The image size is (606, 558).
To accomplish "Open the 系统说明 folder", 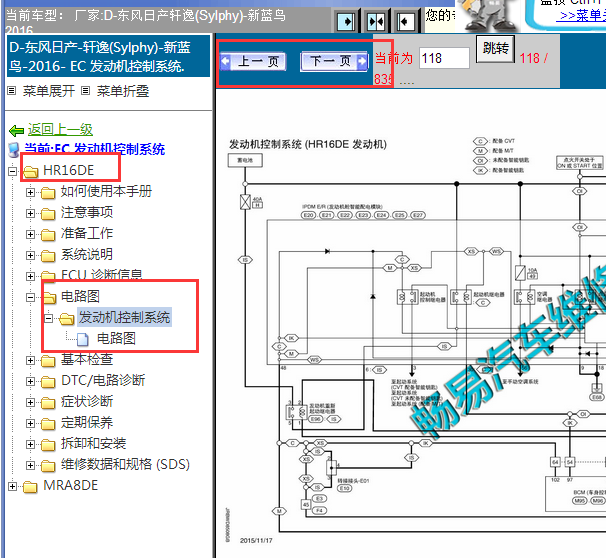I will coord(87,254).
